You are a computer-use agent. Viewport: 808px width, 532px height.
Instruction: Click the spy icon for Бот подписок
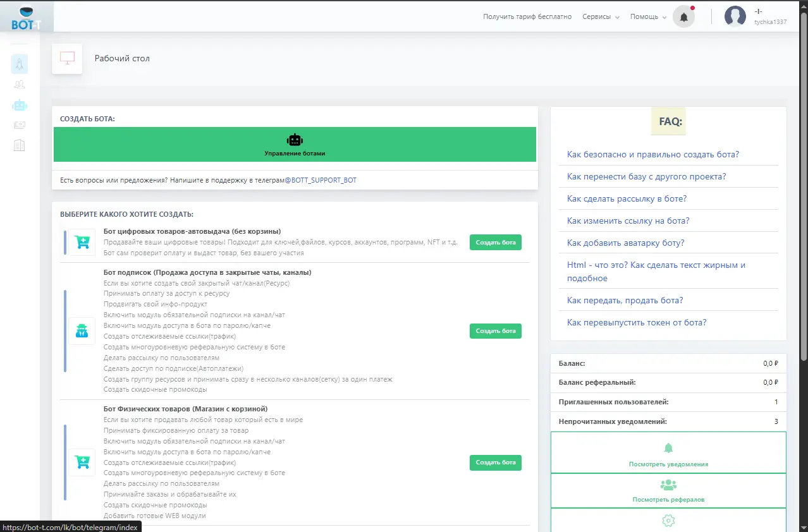[x=82, y=330]
